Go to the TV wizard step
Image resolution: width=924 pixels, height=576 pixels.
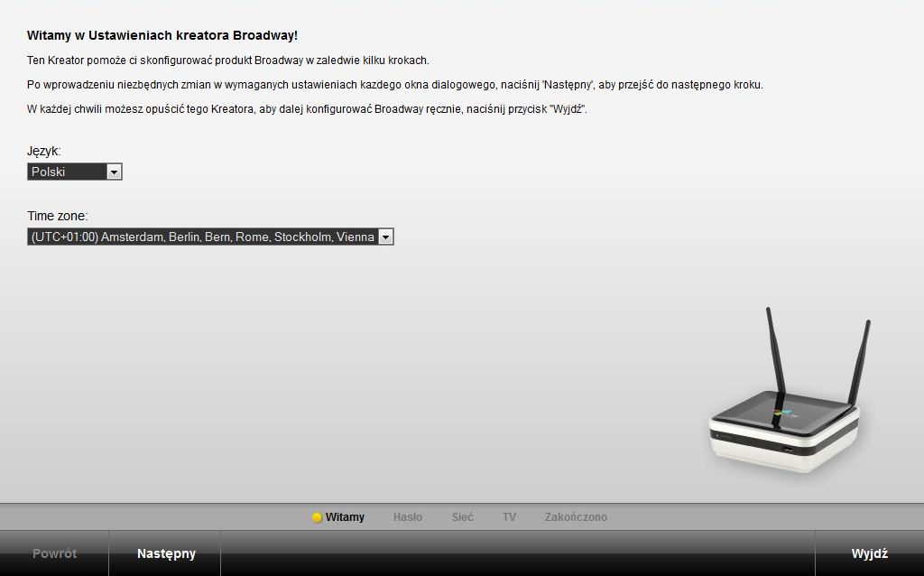[x=509, y=517]
